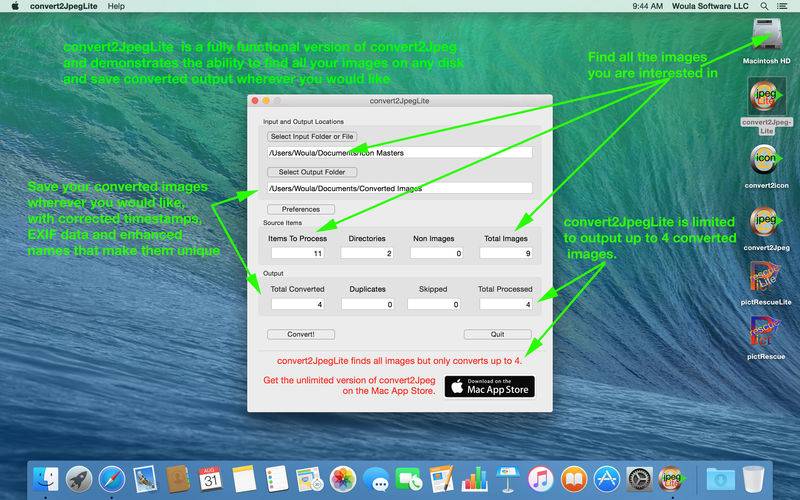Open Contacts book icon in dock
800x500 pixels.
click(178, 479)
